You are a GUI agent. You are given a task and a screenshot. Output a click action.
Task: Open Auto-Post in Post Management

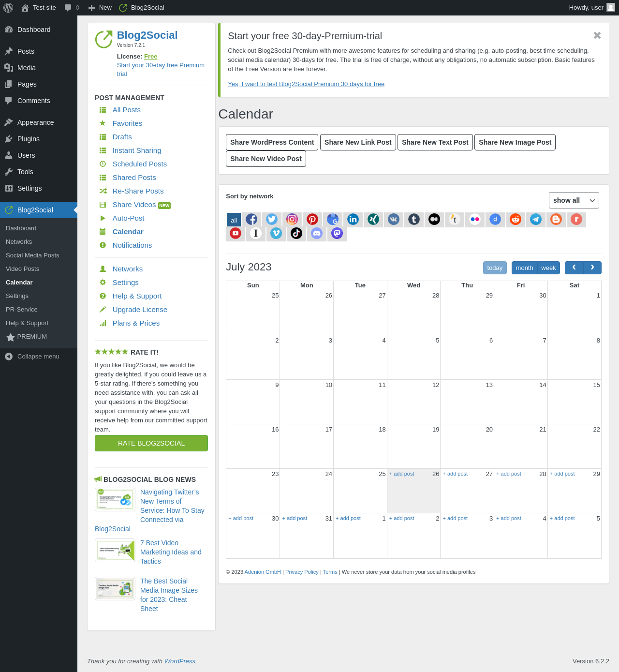[128, 218]
